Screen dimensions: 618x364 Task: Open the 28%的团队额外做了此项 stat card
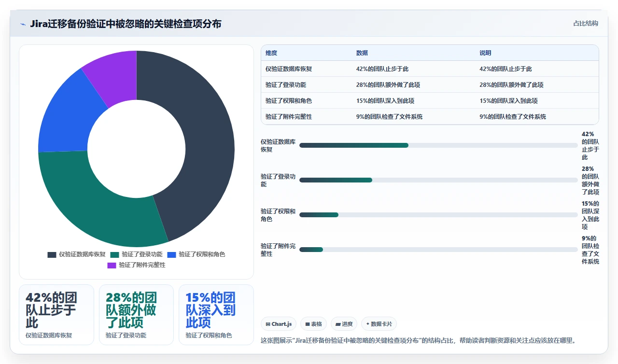[x=136, y=315]
